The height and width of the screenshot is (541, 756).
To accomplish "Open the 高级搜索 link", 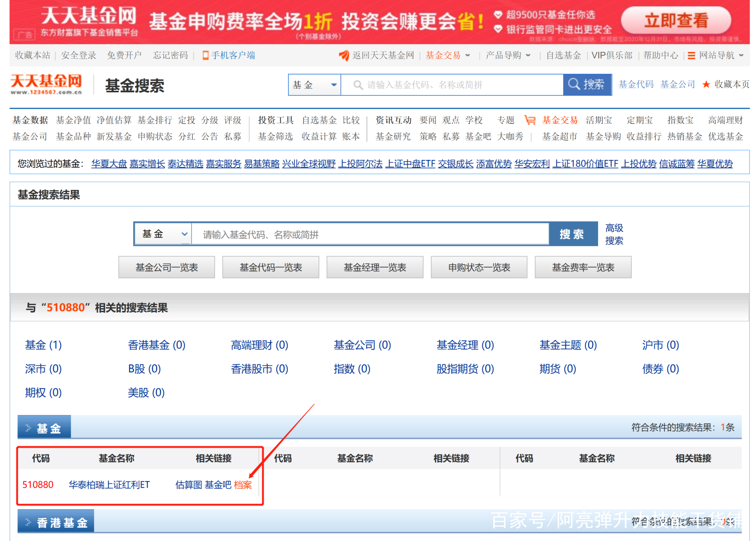I will pos(614,234).
